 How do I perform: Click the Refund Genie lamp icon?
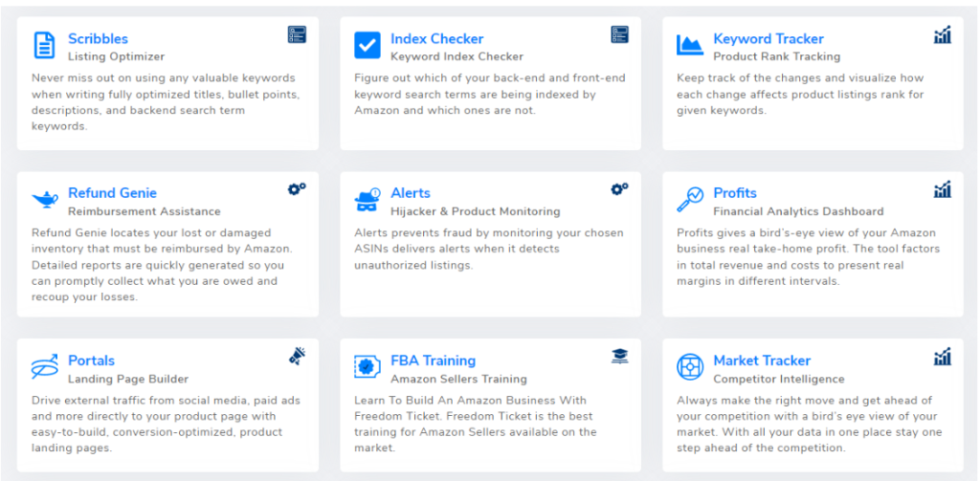(44, 201)
